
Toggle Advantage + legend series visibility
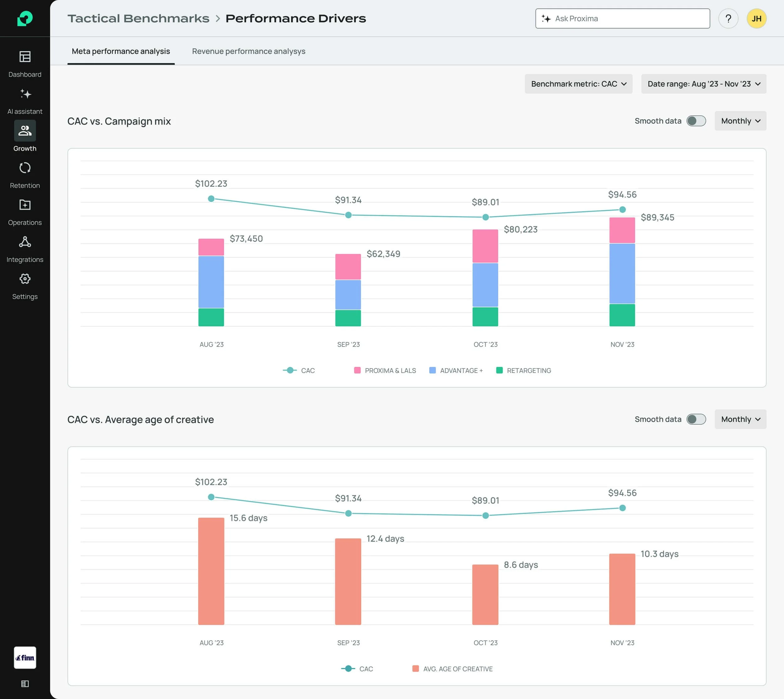point(456,371)
